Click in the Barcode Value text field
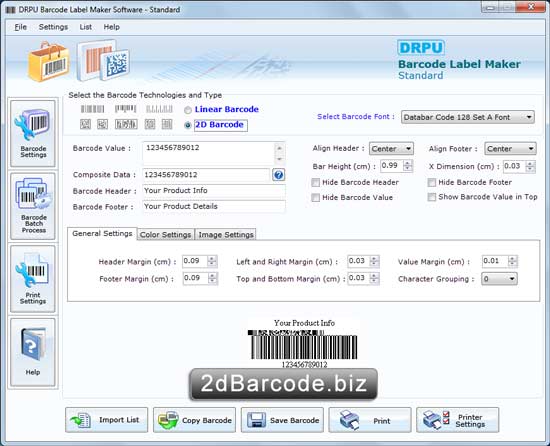Screen dimensions: 550x446 [x=208, y=153]
